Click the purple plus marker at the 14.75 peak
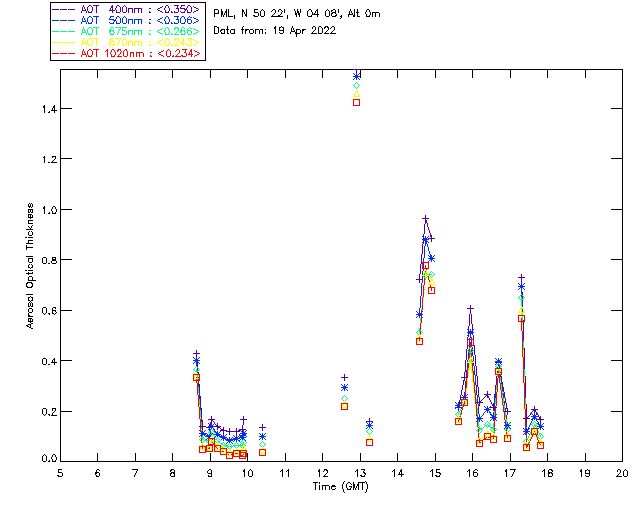The width and height of the screenshot is (640, 512). pyautogui.click(x=426, y=218)
